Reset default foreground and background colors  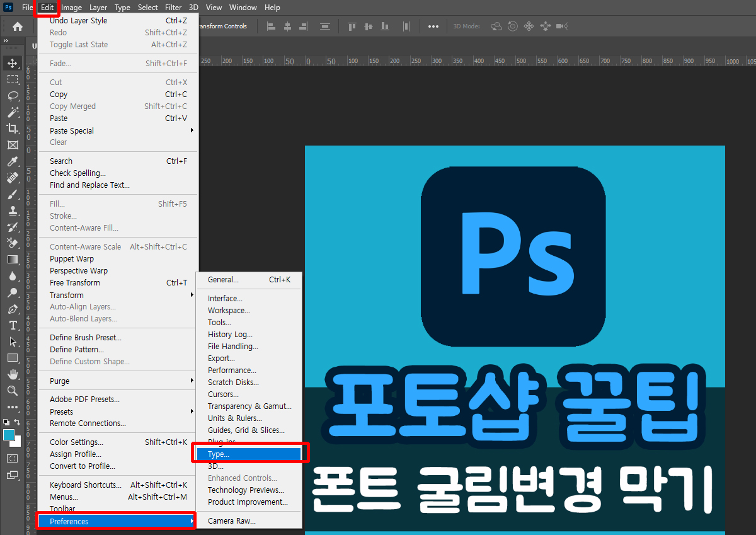6,422
